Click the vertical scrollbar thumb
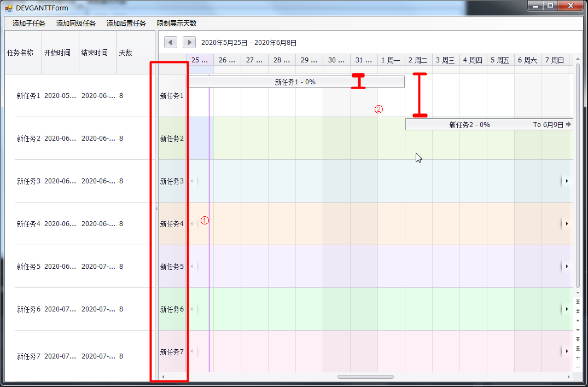 pos(578,176)
